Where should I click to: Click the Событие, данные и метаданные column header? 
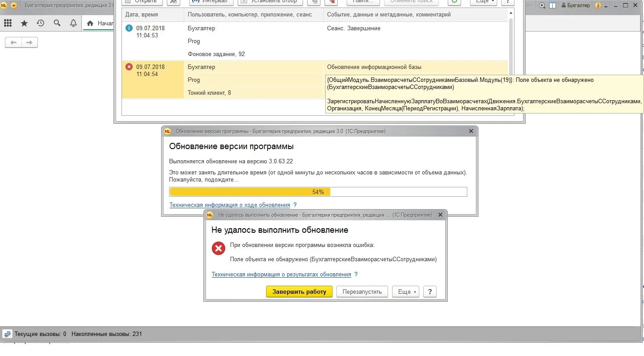[415, 15]
